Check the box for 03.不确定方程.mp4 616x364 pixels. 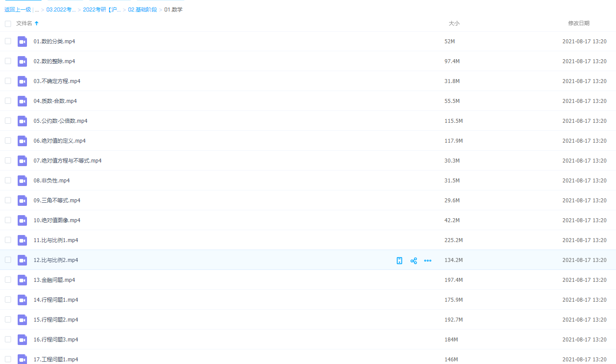click(x=8, y=81)
